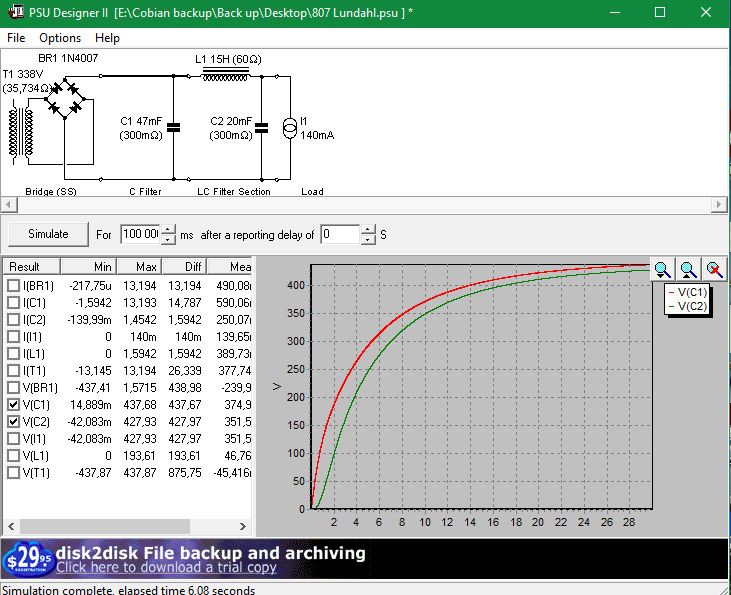The width and height of the screenshot is (731, 595).
Task: Enable the V(BR1) result checkbox
Action: pos(14,387)
